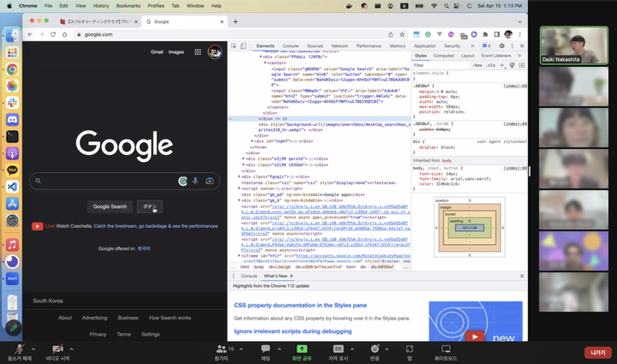
Task: Expand more DevTools tabs chevron
Action: coord(472,46)
